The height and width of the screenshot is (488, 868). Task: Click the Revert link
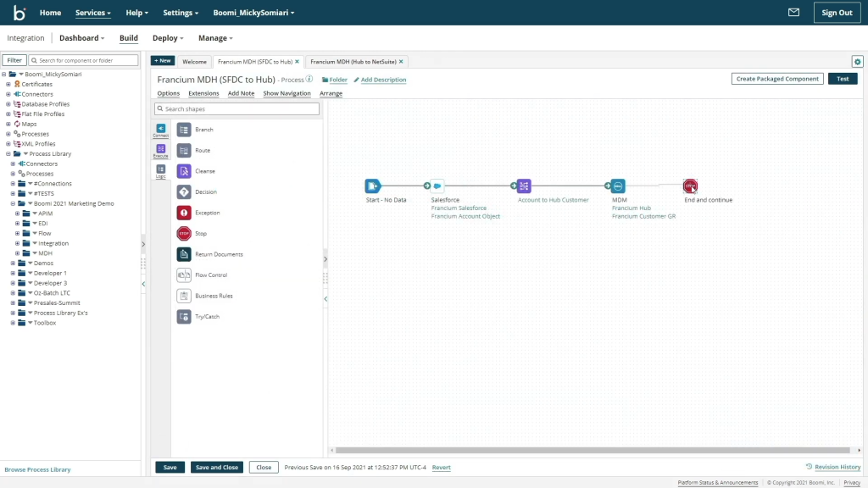[x=441, y=467]
